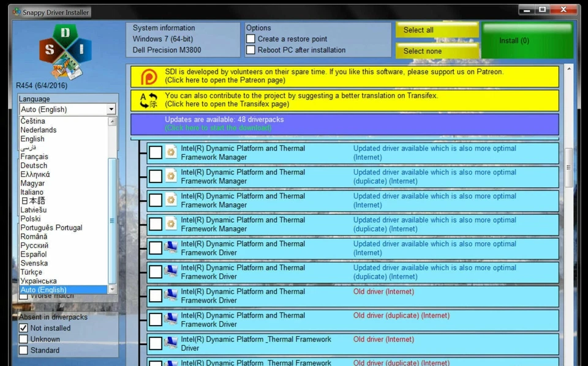The width and height of the screenshot is (588, 366).
Task: Uncheck the Not installed filter
Action: 23,328
